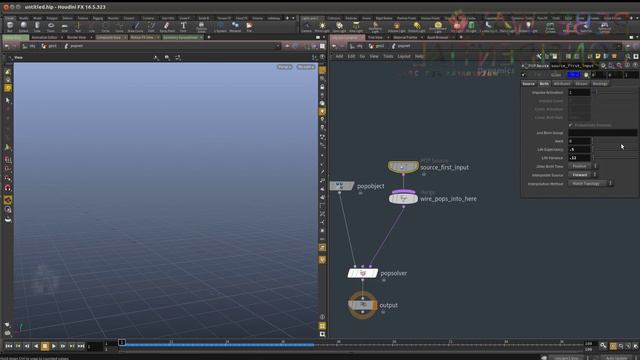Screen dimensions: 640x360
Task: Open Interpolation Method dropdown
Action: tap(590, 184)
